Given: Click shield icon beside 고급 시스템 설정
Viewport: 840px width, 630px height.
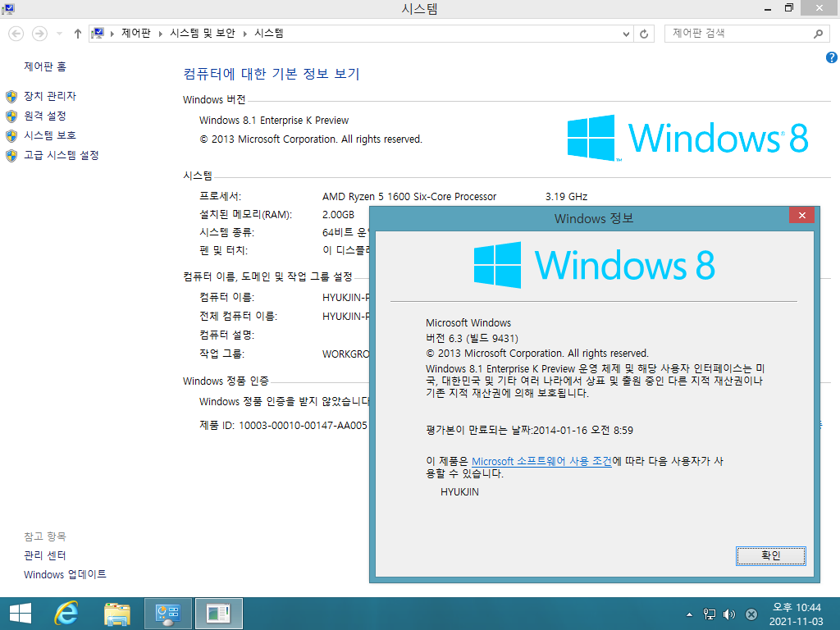Looking at the screenshot, I should point(11,155).
